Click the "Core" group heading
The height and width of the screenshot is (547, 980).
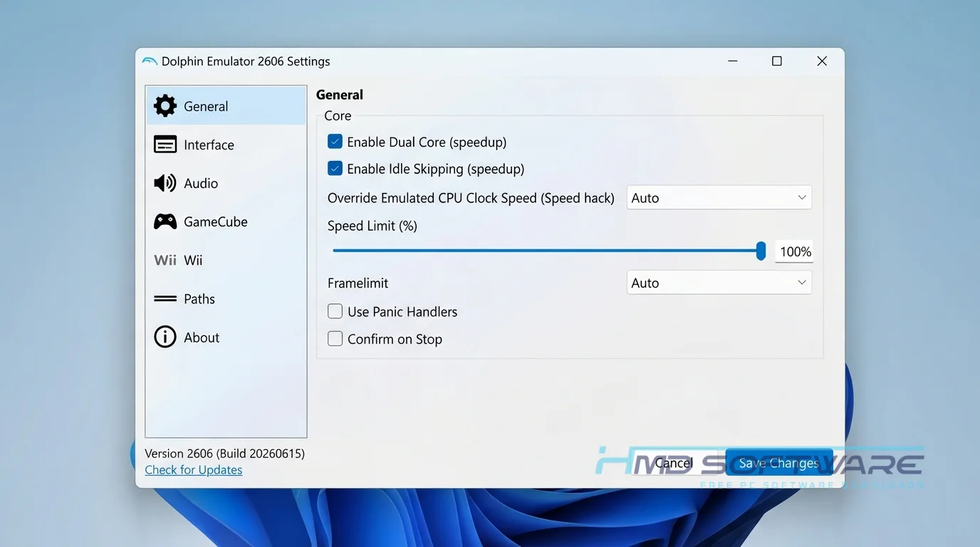coord(338,115)
